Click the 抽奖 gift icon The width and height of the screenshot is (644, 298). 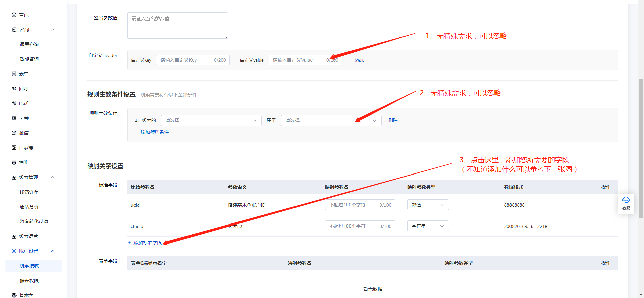[x=14, y=162]
